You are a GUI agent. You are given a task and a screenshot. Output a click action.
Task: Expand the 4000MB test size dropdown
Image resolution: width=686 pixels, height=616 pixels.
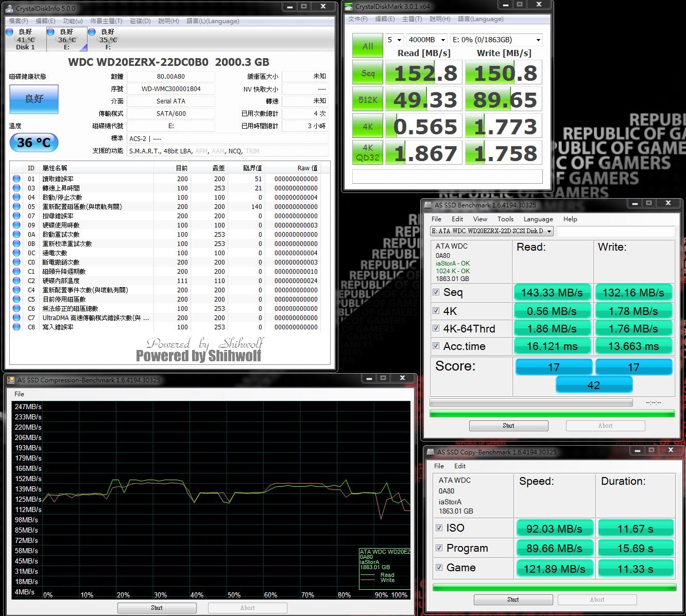tap(426, 40)
